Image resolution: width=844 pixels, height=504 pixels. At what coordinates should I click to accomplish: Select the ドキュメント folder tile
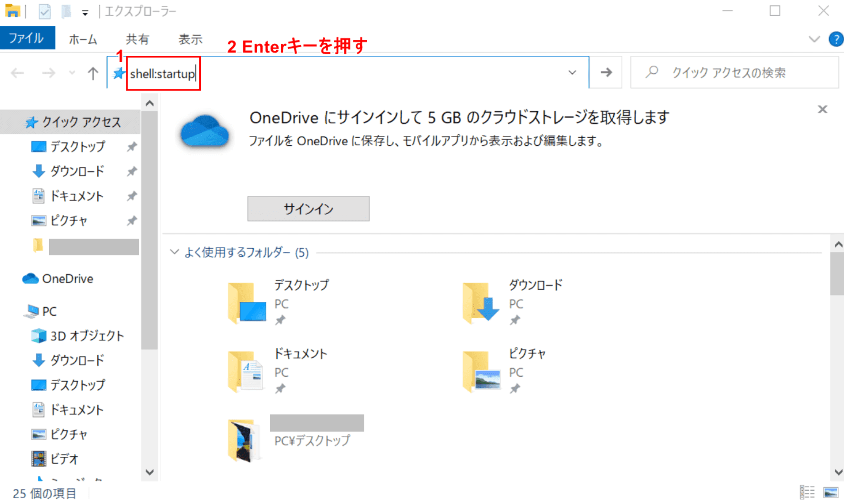(x=278, y=371)
